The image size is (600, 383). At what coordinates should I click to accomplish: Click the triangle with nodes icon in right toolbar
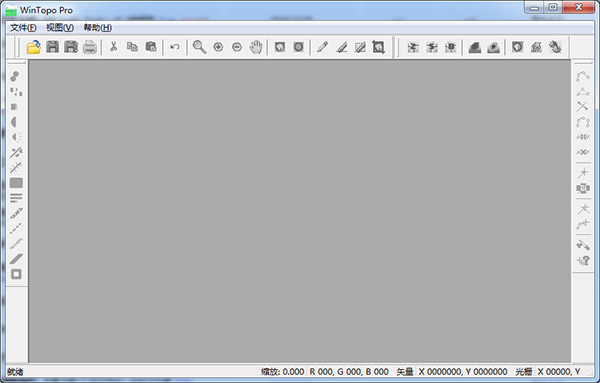pos(583,92)
